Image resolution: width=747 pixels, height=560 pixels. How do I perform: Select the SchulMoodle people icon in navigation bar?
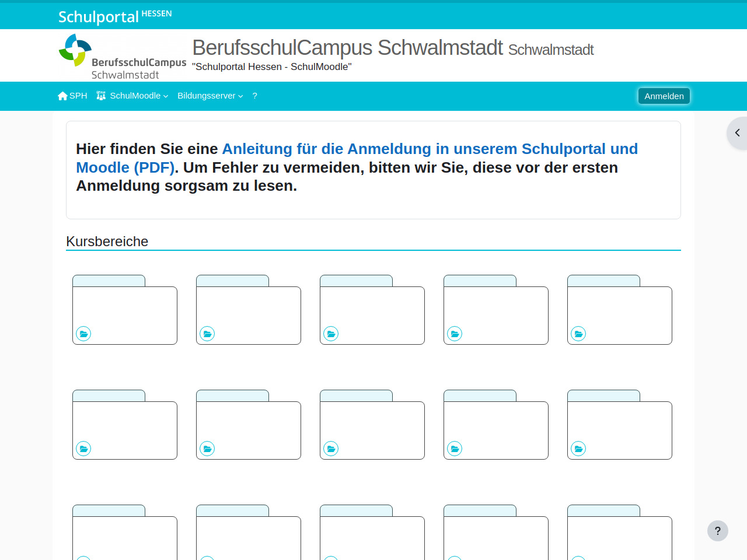pyautogui.click(x=101, y=96)
